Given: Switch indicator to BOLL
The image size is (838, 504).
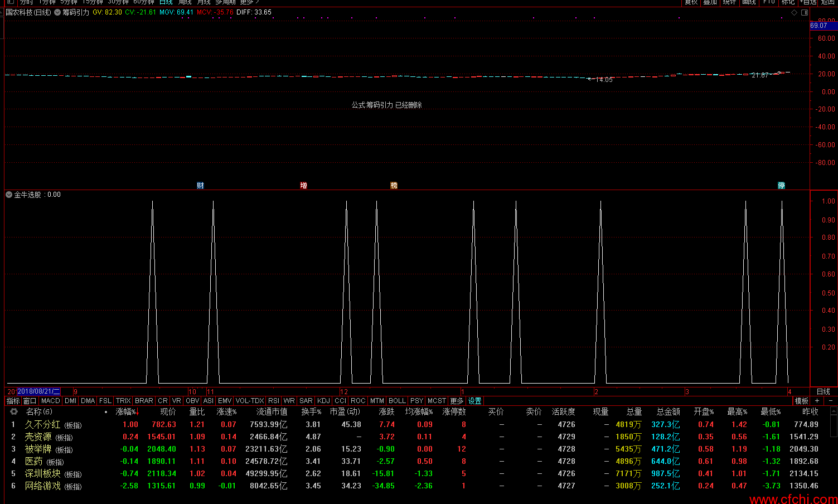Looking at the screenshot, I should coord(397,401).
